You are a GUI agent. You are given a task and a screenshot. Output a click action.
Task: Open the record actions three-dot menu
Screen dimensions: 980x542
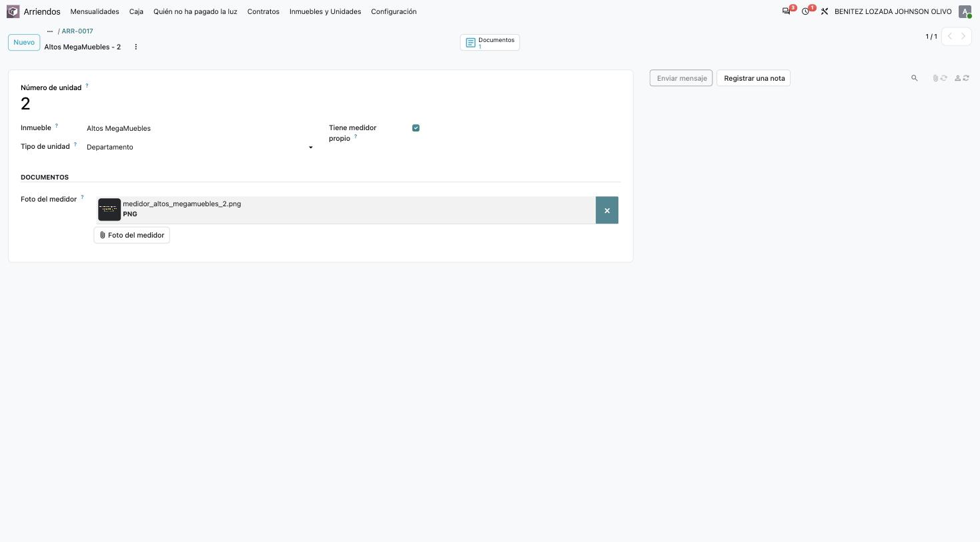tap(135, 47)
